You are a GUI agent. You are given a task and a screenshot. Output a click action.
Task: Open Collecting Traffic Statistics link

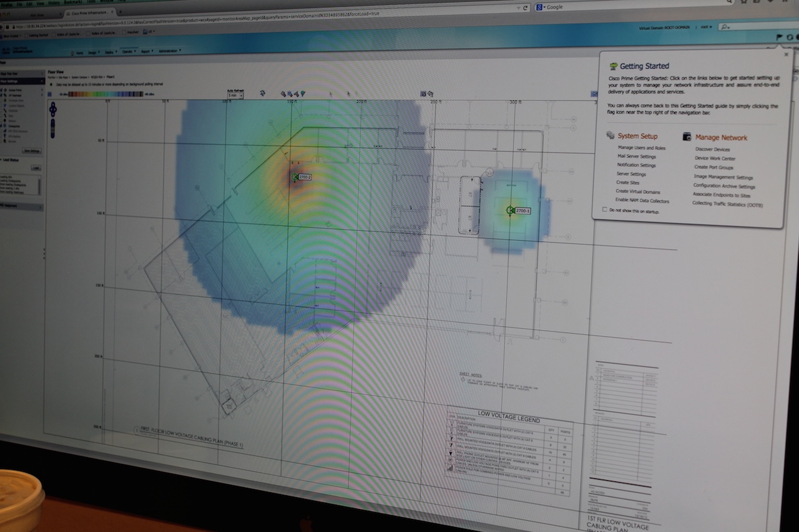(x=727, y=205)
